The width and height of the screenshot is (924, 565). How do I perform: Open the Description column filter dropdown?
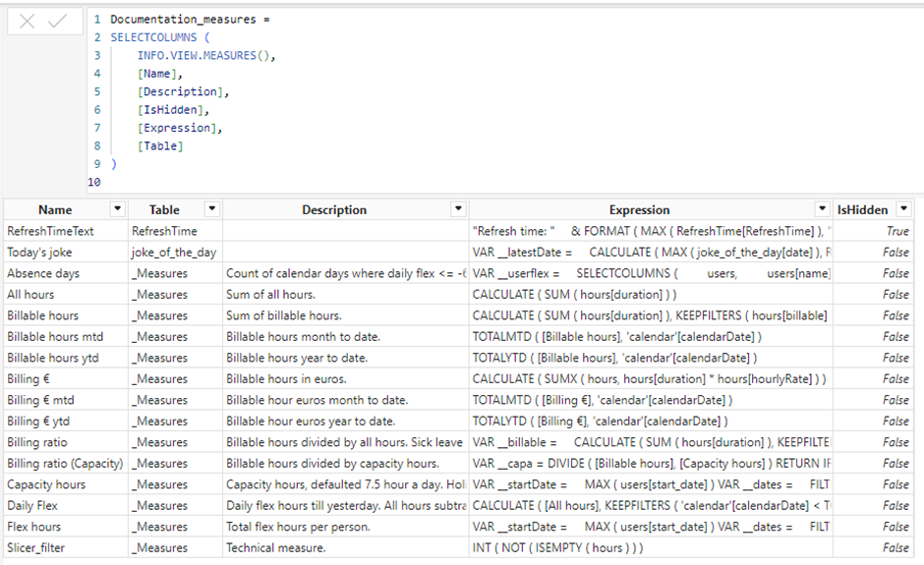[x=457, y=209]
